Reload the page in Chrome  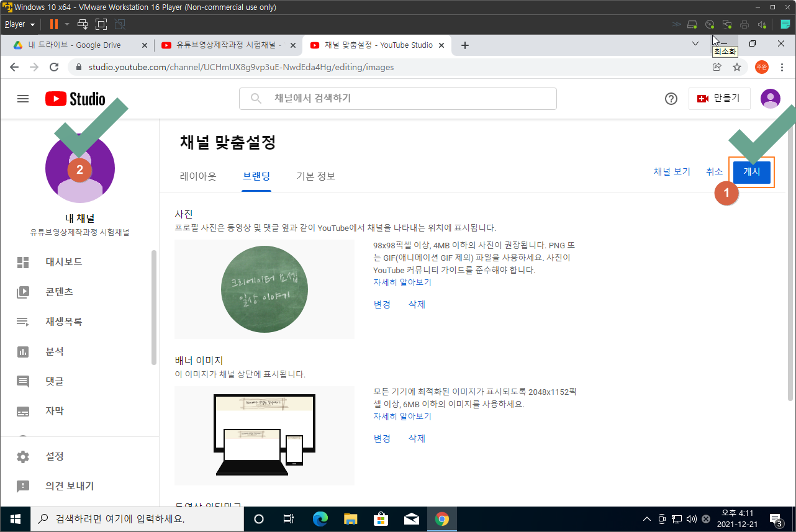coord(54,67)
